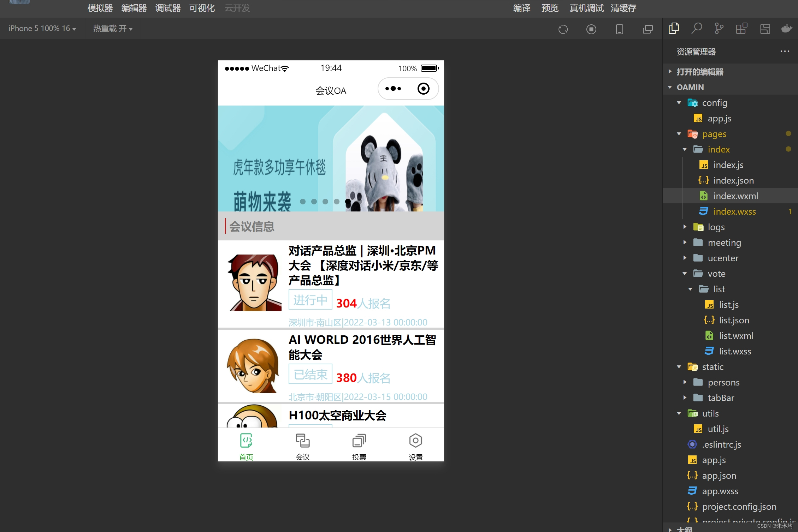Toggle hot reload dropdown setting
Screen dimensions: 798x532
(113, 29)
